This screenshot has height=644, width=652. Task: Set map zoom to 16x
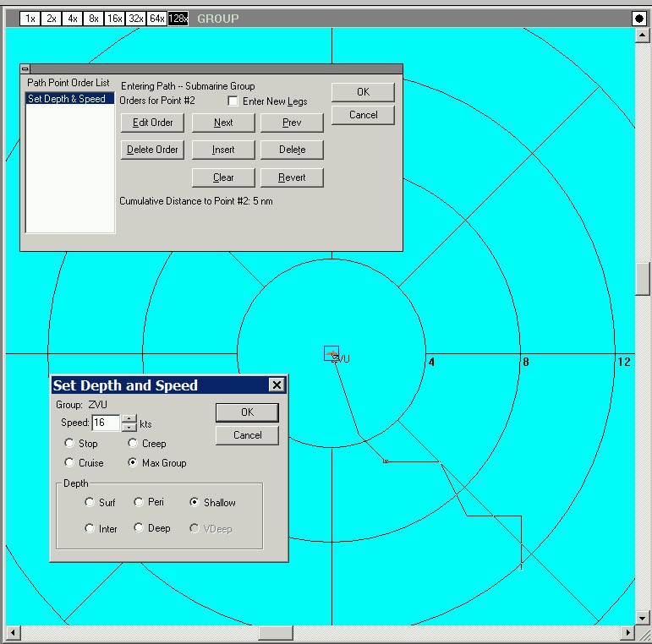point(115,19)
